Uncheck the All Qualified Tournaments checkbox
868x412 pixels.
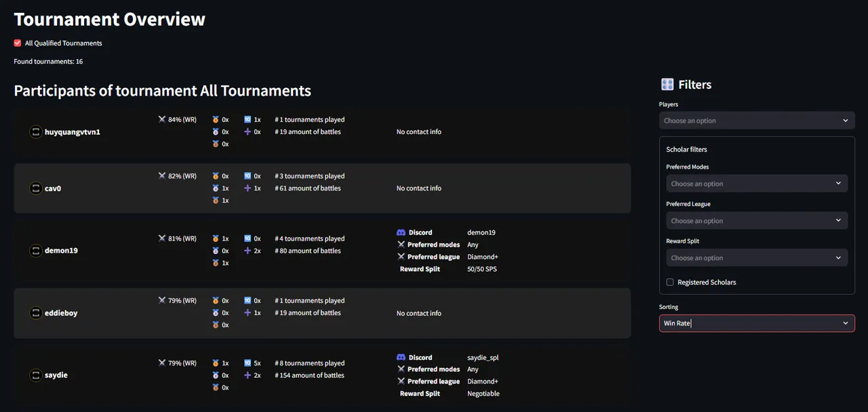tap(18, 43)
